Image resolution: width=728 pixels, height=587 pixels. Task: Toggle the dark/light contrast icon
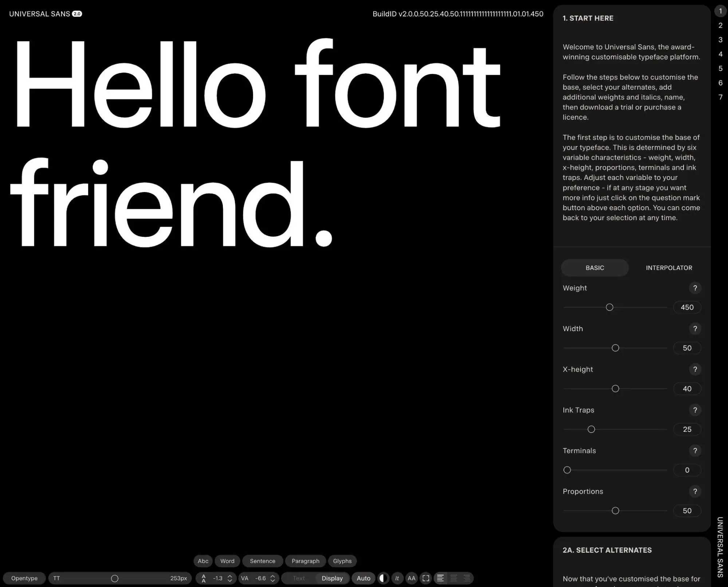(383, 578)
